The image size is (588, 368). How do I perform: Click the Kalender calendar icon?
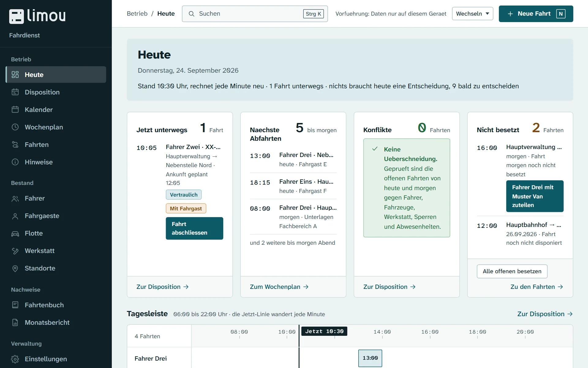coord(15,109)
